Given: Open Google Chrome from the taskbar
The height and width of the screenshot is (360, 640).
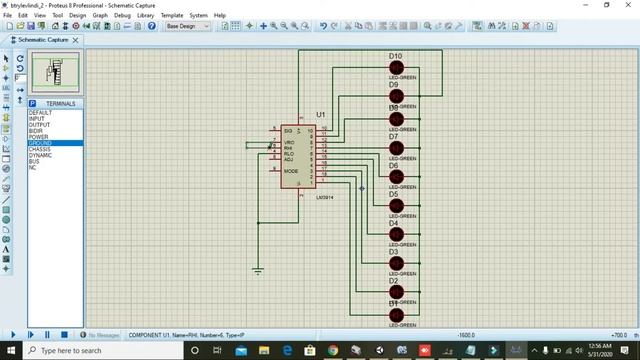Looking at the screenshot, I should [333, 351].
